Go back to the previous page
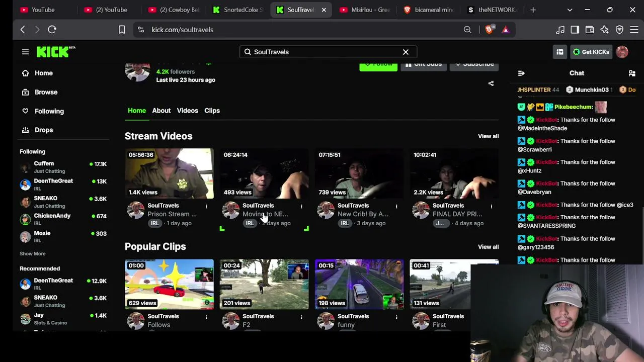The width and height of the screenshot is (644, 362). point(23,30)
